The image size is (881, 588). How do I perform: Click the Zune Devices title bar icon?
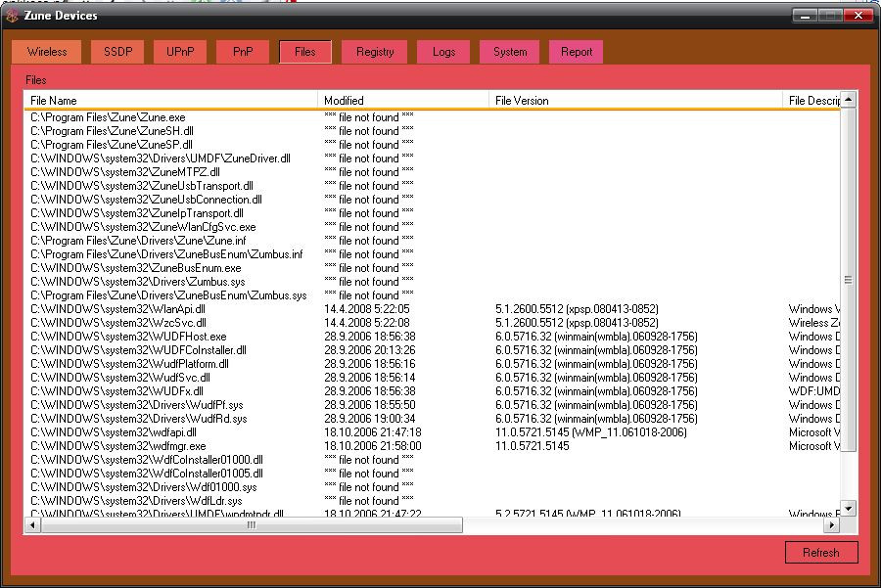(12, 16)
